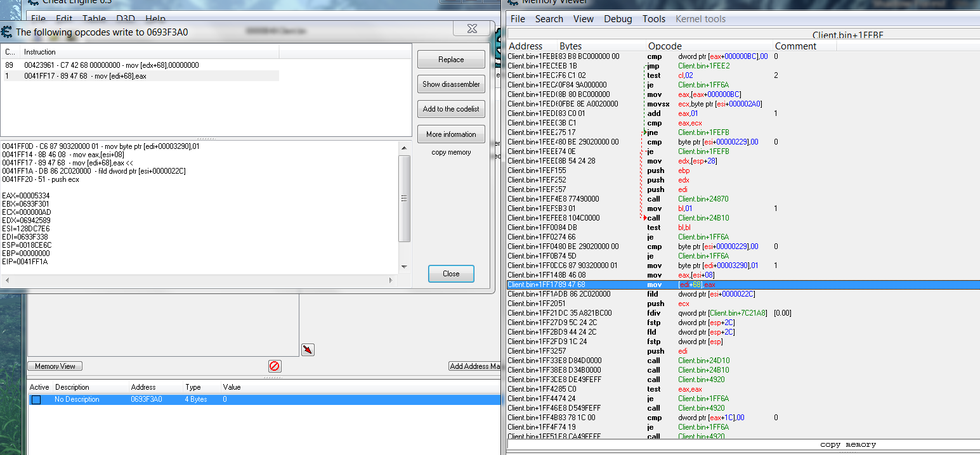Click left arrow of horizontal scrollbar in info pane
Viewport: 980px width, 455px height.
pos(6,279)
